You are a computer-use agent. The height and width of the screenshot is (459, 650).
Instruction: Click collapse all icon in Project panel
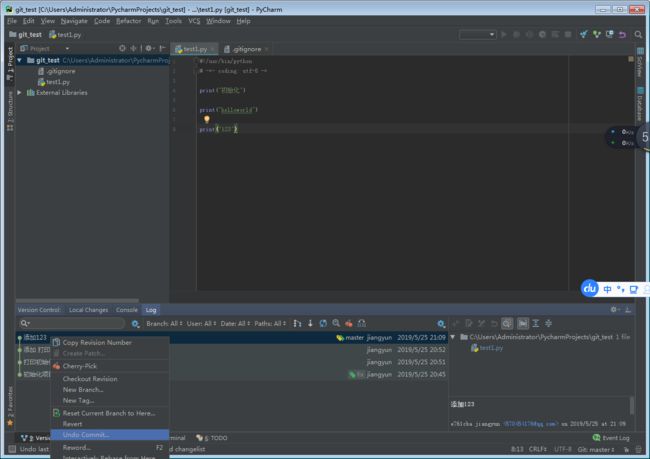133,49
